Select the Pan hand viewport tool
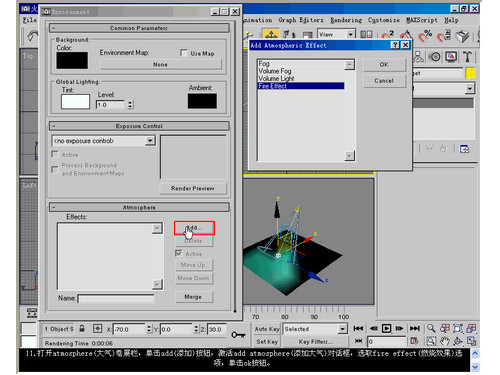 tap(444, 341)
